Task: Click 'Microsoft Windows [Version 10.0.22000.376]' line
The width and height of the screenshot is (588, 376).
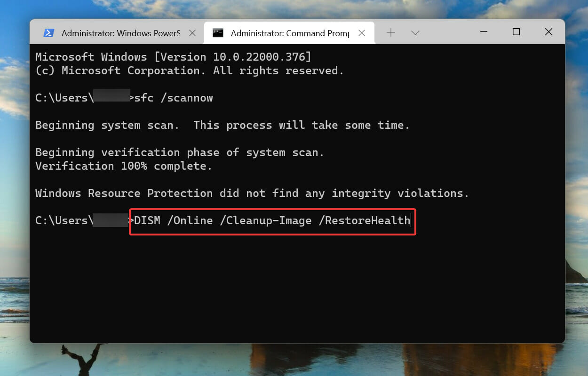Action: [174, 57]
